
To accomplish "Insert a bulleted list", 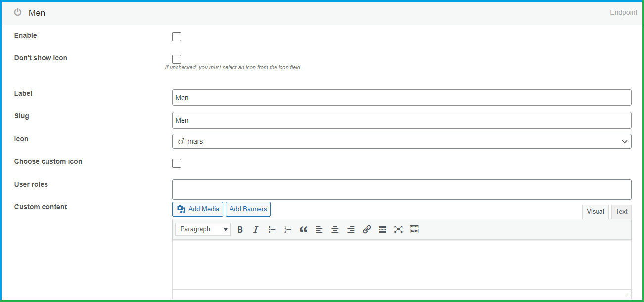I will pos(272,229).
